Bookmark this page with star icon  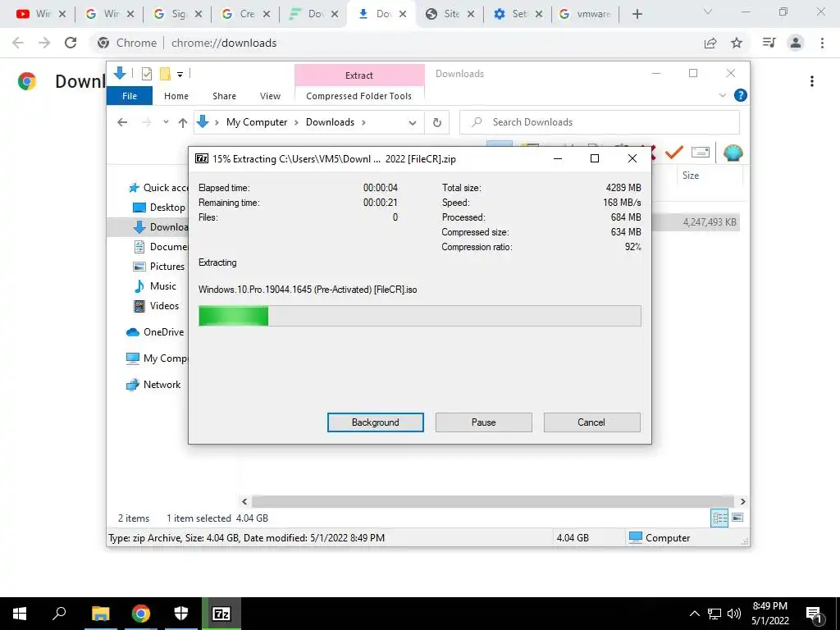(737, 43)
